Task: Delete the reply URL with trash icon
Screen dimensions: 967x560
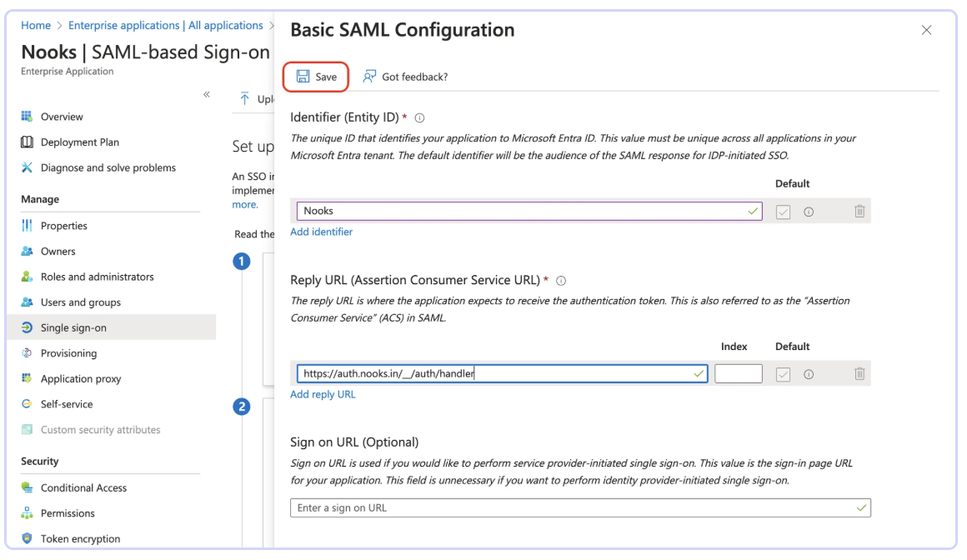Action: 859,373
